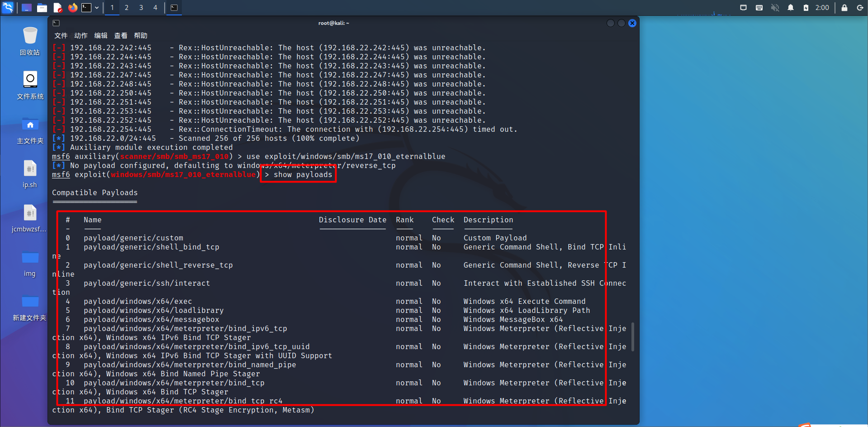
Task: Open the Kali applications menu
Action: point(8,7)
